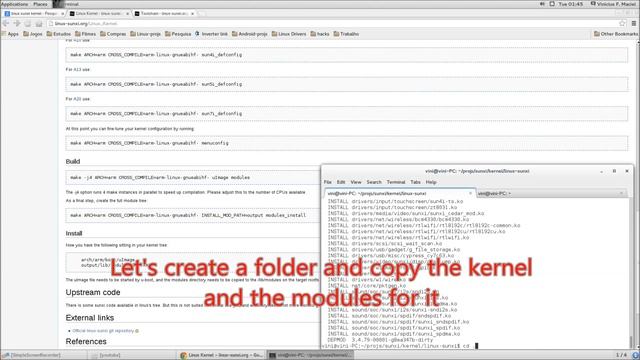
Task: Switch to the vini@vini-PC terminal taskbar item
Action: (x=310, y=355)
